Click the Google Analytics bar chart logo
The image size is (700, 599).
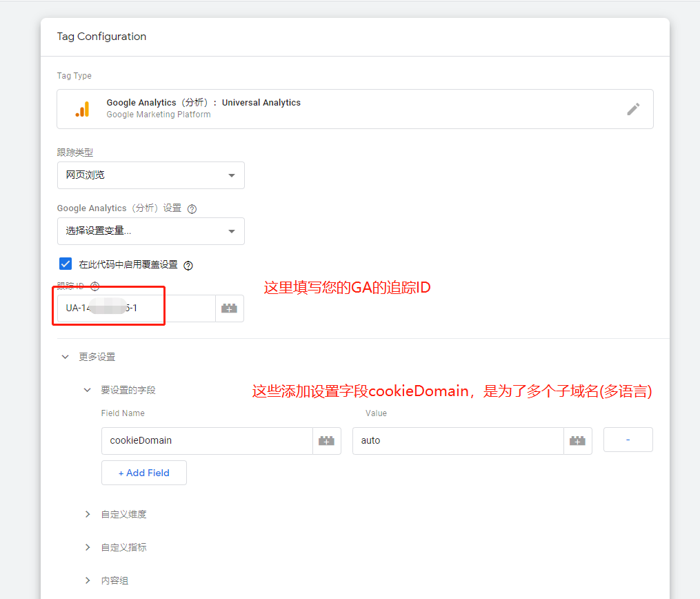[x=83, y=110]
